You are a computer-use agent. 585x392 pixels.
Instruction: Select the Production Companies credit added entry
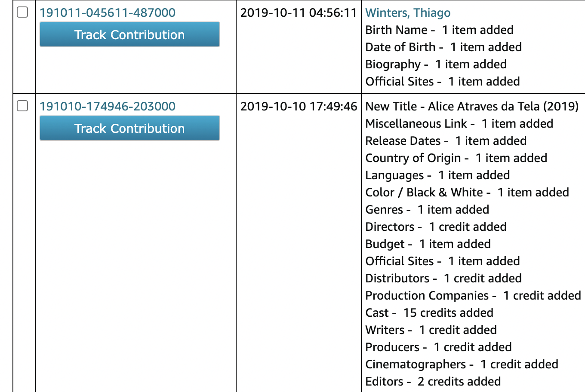(x=473, y=295)
